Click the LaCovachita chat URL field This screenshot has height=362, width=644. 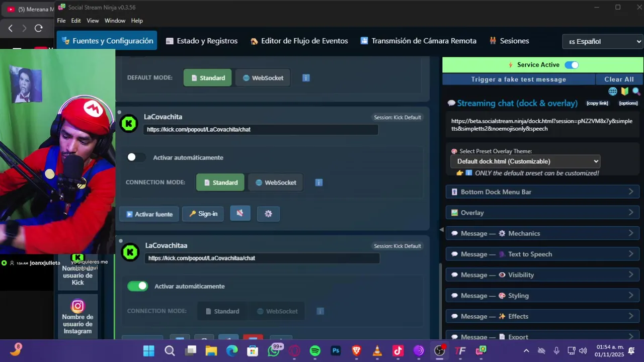click(261, 129)
